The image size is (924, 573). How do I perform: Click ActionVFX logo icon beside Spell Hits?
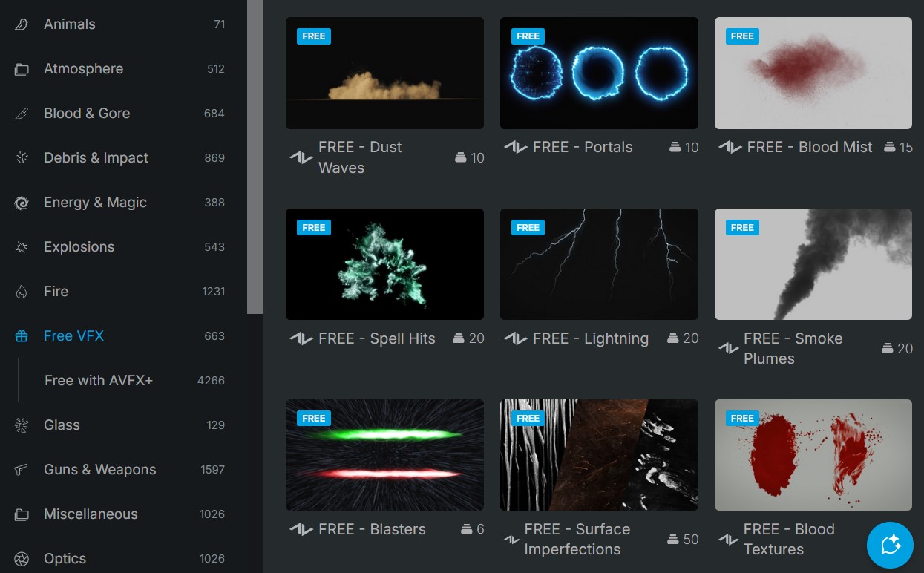tap(301, 338)
